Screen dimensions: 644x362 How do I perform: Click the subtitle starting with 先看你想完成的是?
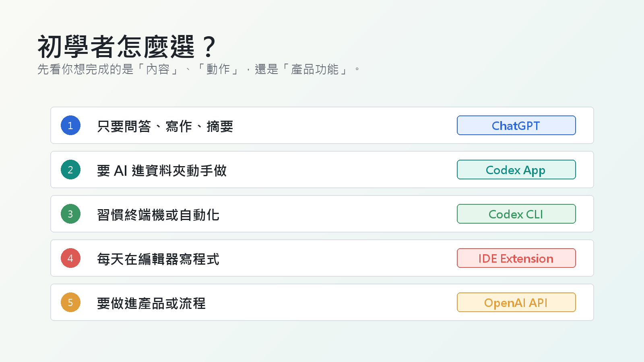(x=198, y=69)
